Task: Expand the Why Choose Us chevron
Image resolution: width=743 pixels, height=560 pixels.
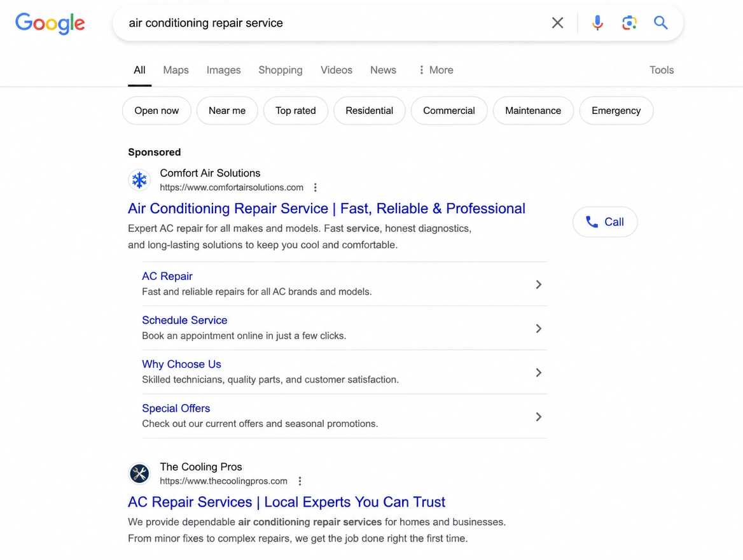Action: coord(538,373)
